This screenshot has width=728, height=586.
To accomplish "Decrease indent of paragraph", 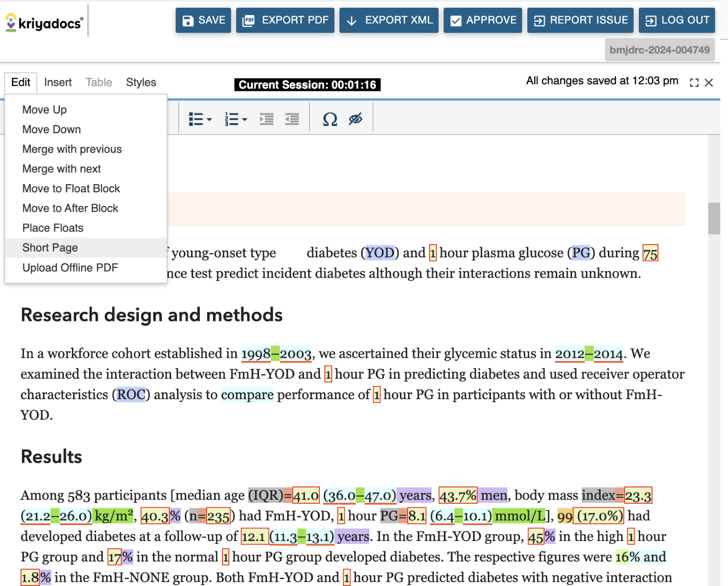I will 292,119.
